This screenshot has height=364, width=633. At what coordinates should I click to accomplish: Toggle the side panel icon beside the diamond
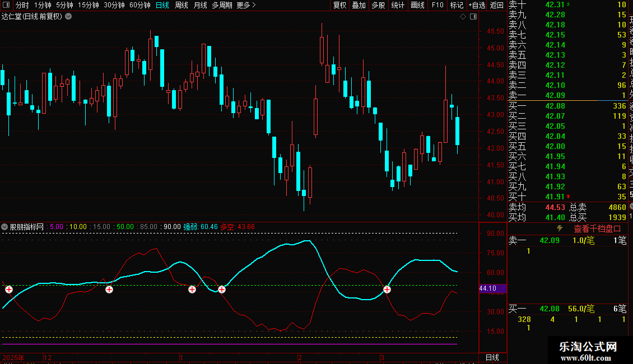(473, 17)
